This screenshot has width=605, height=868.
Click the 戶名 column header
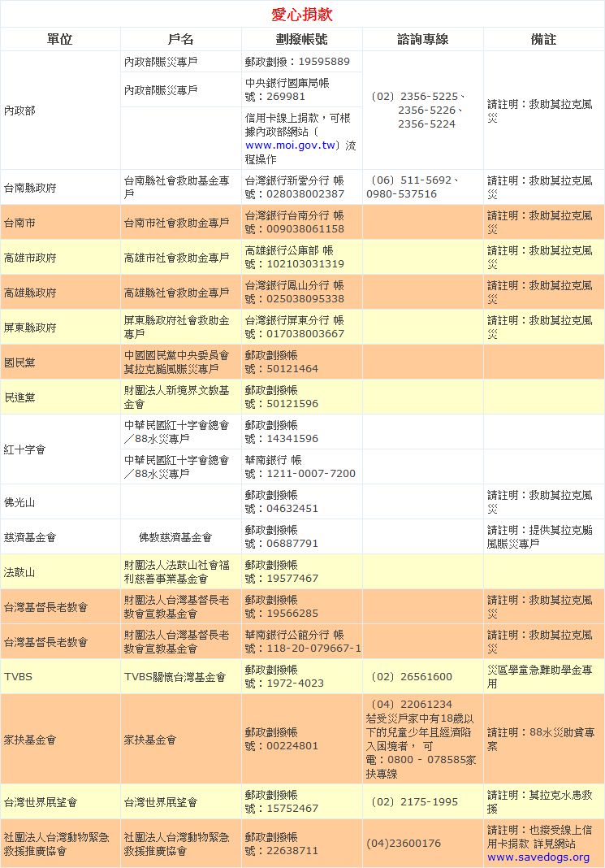tap(180, 39)
